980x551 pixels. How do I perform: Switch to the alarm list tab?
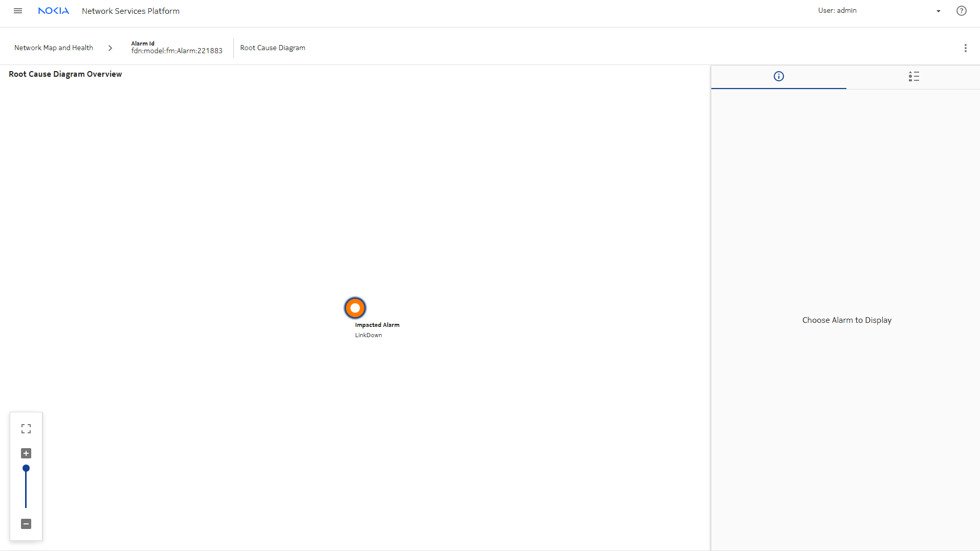(913, 77)
